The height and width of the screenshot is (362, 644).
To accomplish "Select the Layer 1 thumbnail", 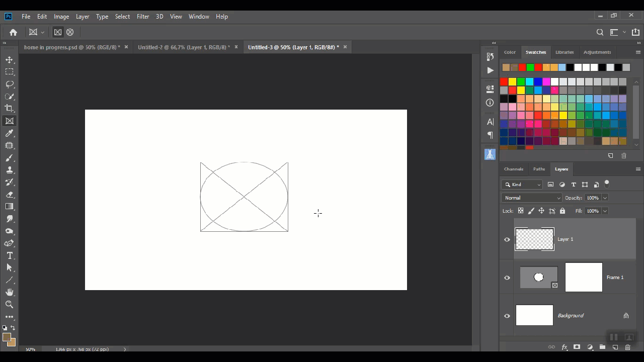I will [534, 239].
